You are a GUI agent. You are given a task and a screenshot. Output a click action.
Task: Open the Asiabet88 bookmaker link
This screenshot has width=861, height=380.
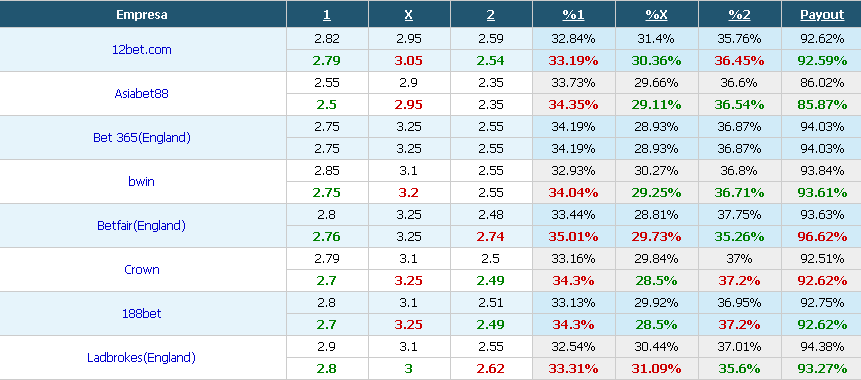coord(142,93)
